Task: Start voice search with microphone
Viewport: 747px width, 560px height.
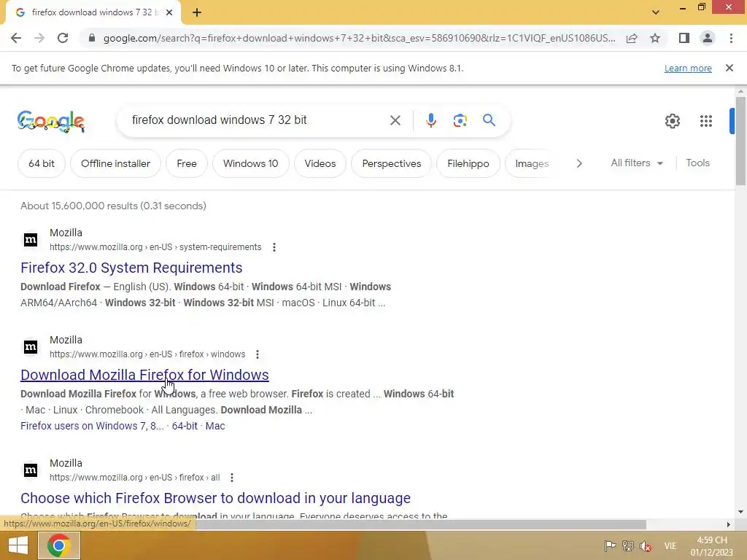Action: (x=431, y=120)
